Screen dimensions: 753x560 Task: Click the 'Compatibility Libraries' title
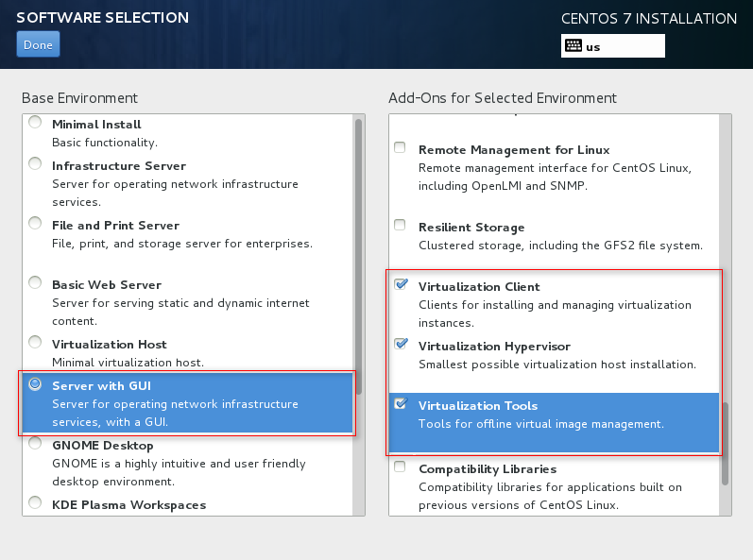pos(488,469)
